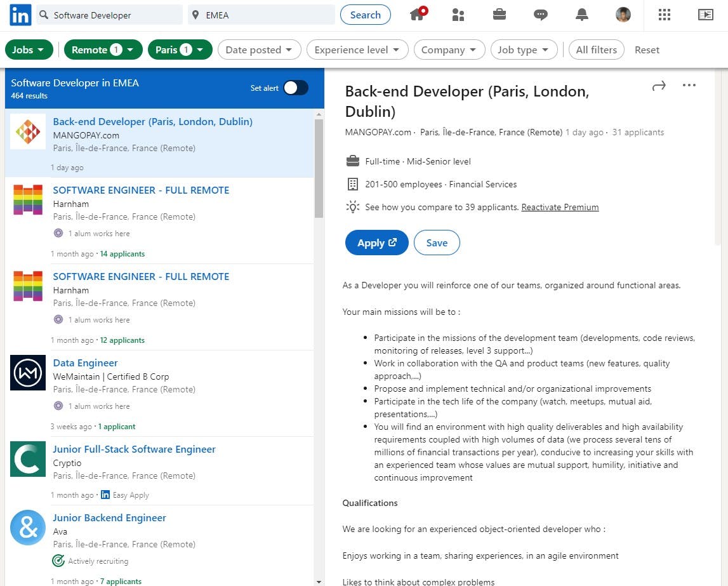Click the Search button
Image resolution: width=728 pixels, height=586 pixels.
(366, 15)
